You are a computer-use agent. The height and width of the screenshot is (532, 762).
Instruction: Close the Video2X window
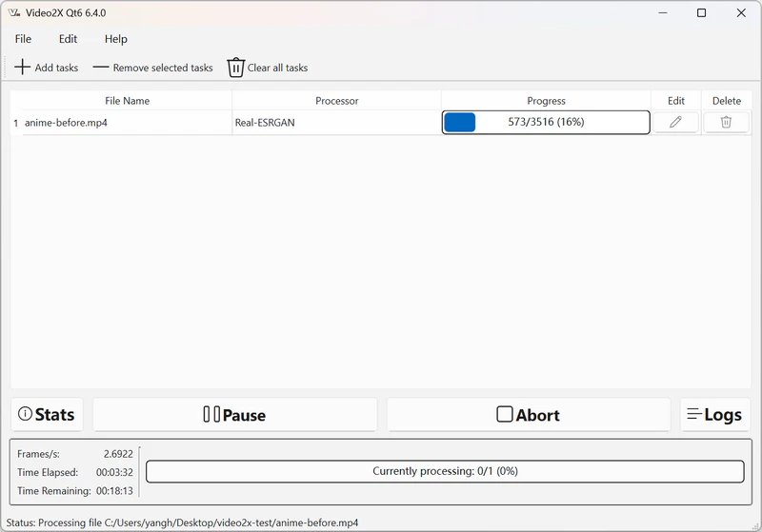tap(741, 12)
